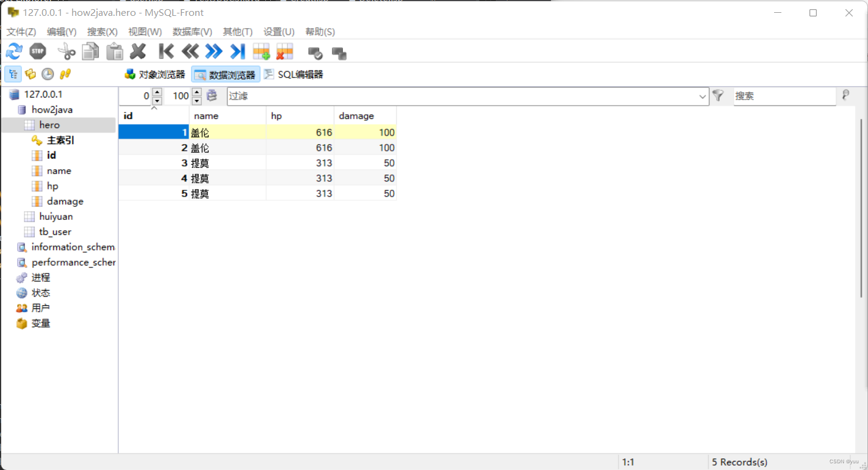Click inside the 搜索 search field
The width and height of the screenshot is (868, 470).
coord(784,96)
